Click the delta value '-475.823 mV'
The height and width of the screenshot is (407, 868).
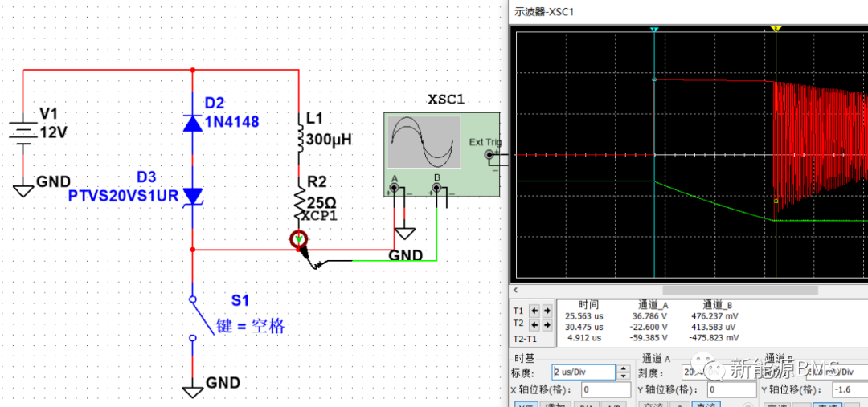(x=714, y=337)
